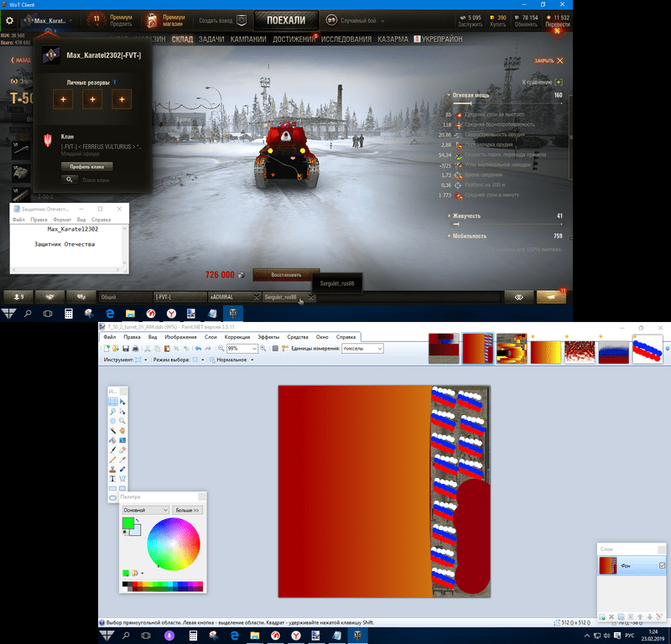Open the Слои menu in Paint.NET
Image resolution: width=671 pixels, height=644 pixels.
(x=211, y=337)
